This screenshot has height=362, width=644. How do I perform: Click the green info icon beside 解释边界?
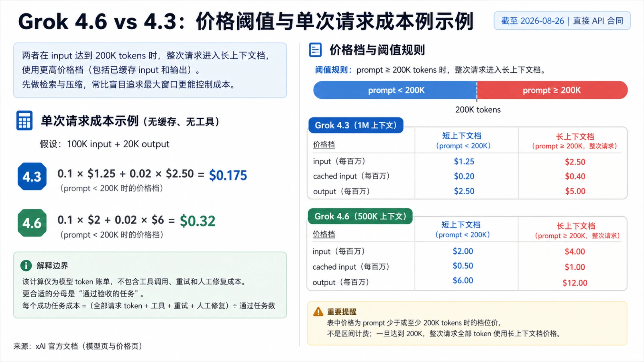click(26, 265)
